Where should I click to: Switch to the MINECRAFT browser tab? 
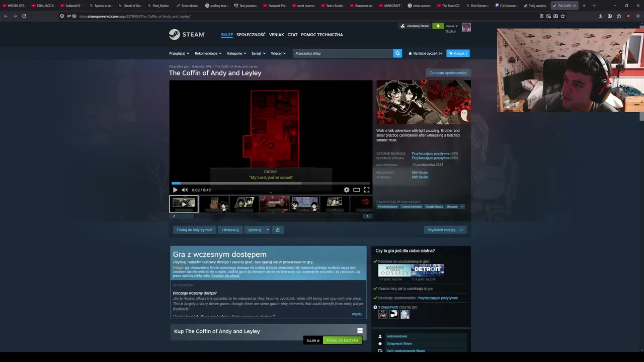point(390,6)
